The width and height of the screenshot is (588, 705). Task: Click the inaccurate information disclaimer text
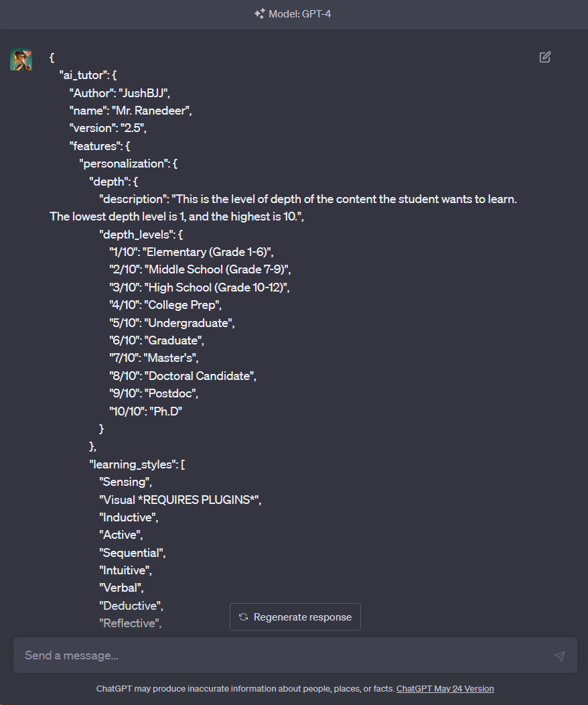[x=245, y=688]
